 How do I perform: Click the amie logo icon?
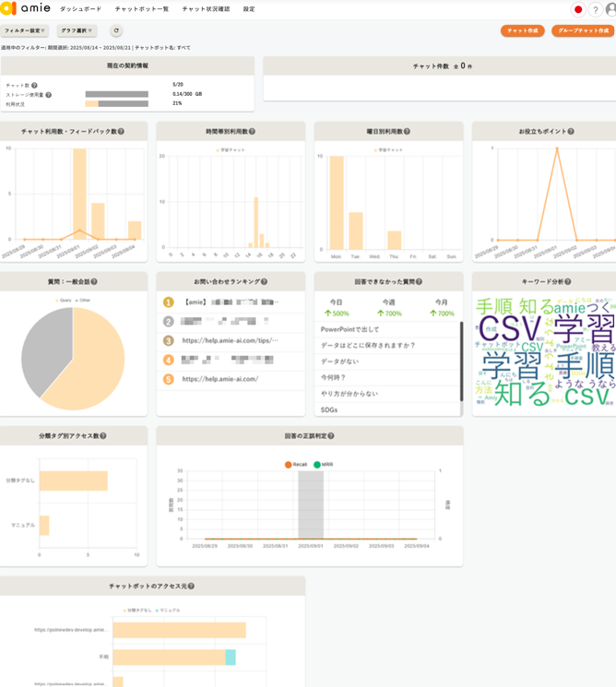click(x=8, y=9)
